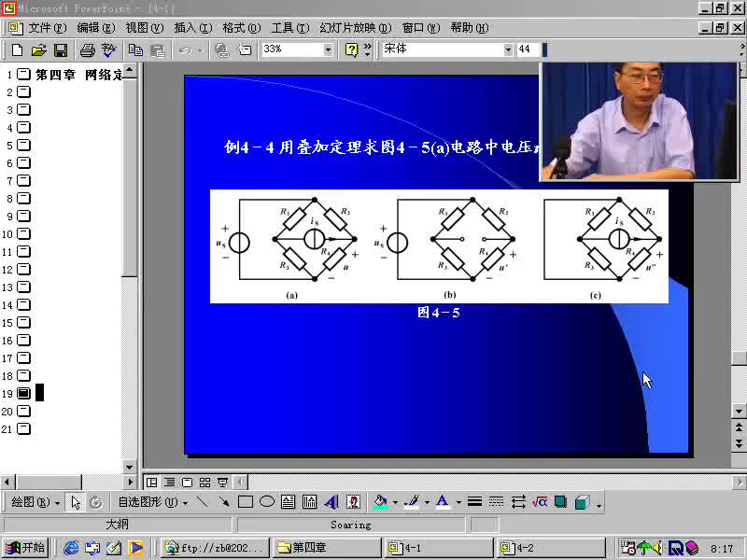Switch to the 4-1 taskbar window
This screenshot has height=560, width=747.
(437, 548)
